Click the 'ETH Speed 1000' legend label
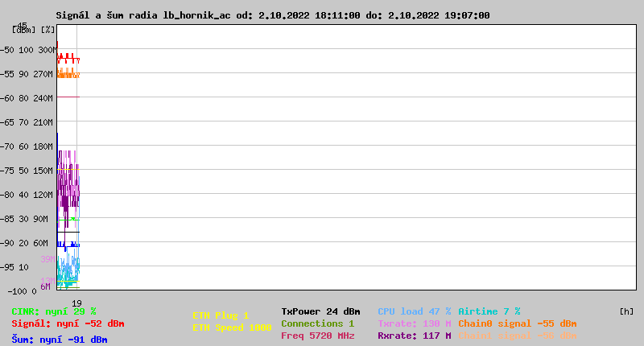 [232, 327]
